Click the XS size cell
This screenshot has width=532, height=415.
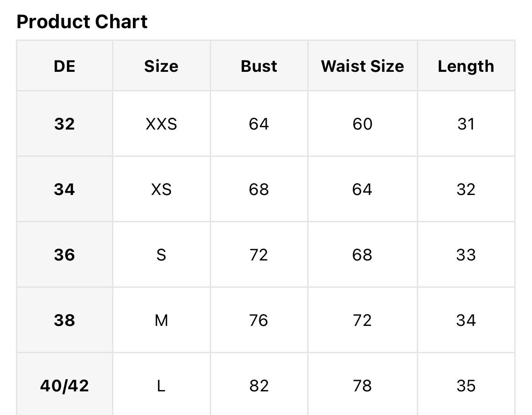161,189
